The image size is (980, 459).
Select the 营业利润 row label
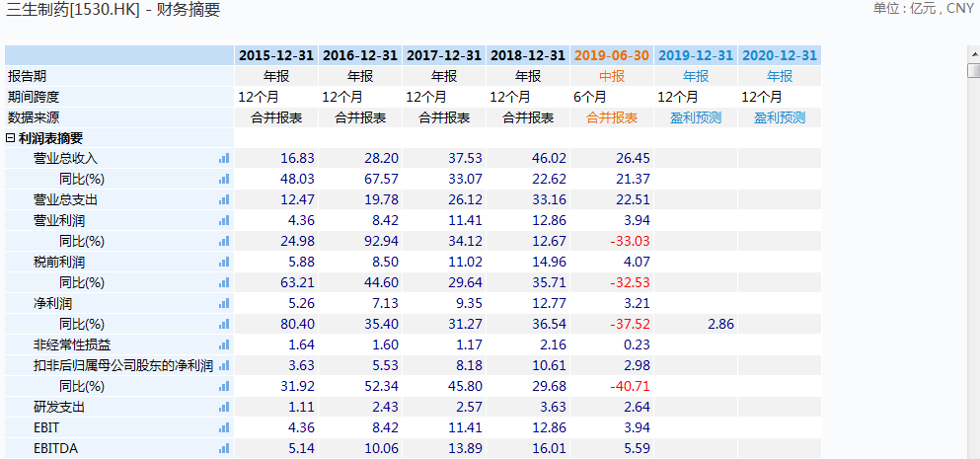point(59,221)
